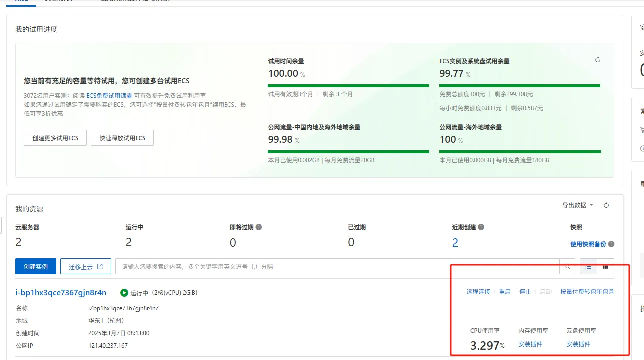This screenshot has height=360, width=644.
Task: Click 停止 to stop the instance
Action: click(525, 292)
